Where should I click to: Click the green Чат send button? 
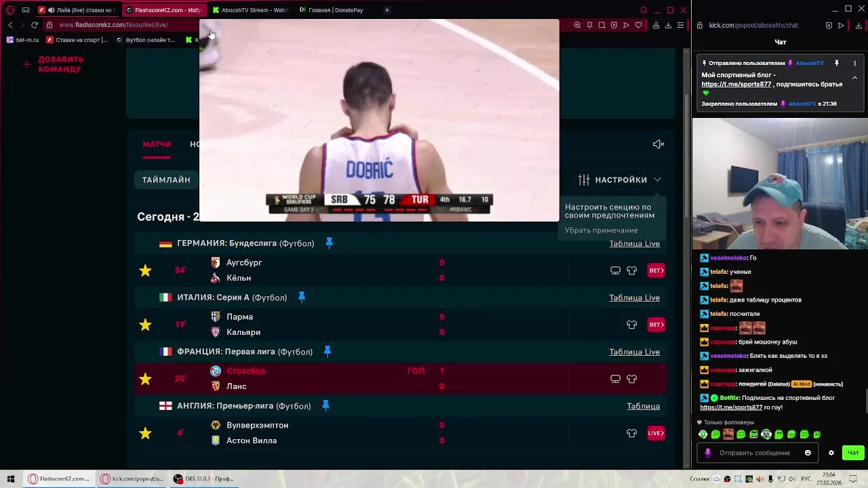[x=853, y=453]
